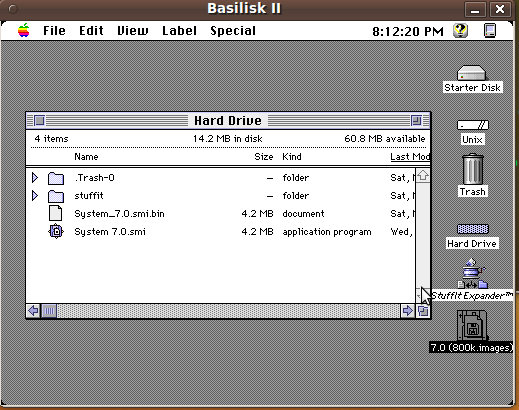The height and width of the screenshot is (410, 519).
Task: Click the horizontal scroll left arrow
Action: coord(33,311)
